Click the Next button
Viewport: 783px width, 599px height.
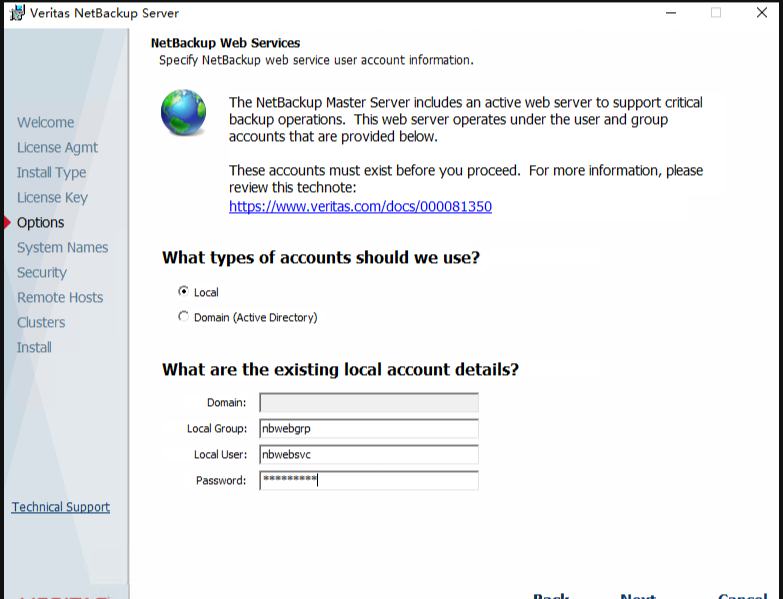click(638, 596)
